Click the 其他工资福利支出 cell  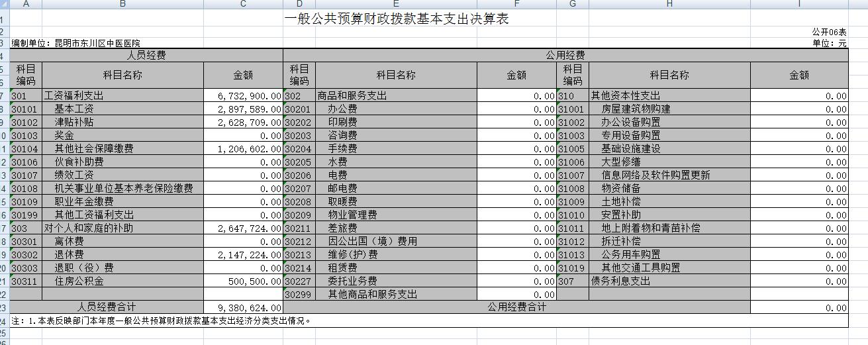tap(122, 215)
